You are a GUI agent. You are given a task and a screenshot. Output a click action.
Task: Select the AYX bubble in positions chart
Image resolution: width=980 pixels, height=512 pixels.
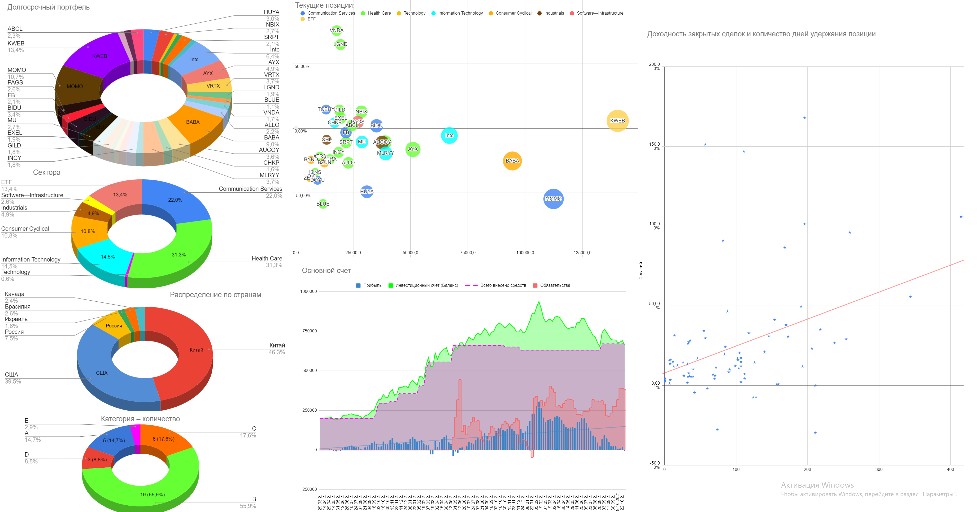(413, 149)
